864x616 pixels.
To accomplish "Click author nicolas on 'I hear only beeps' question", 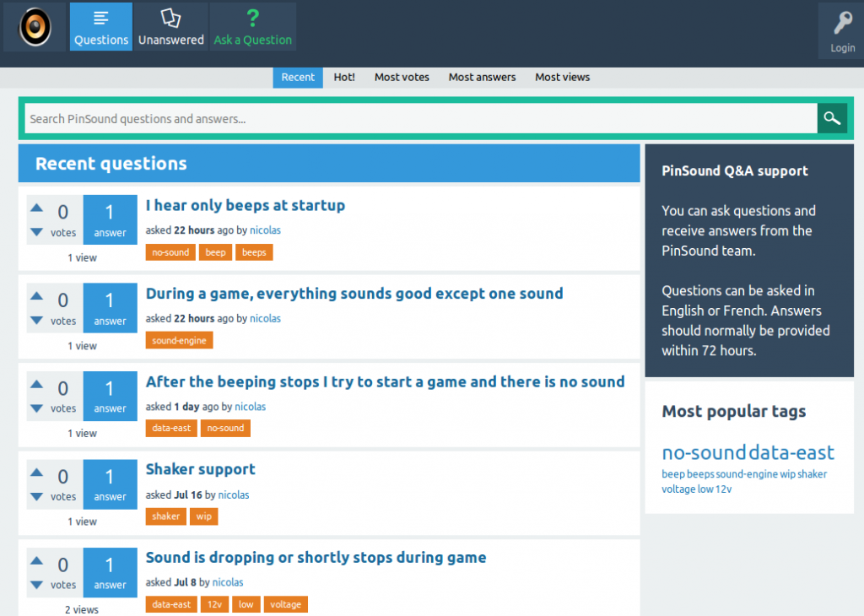I will pyautogui.click(x=265, y=230).
